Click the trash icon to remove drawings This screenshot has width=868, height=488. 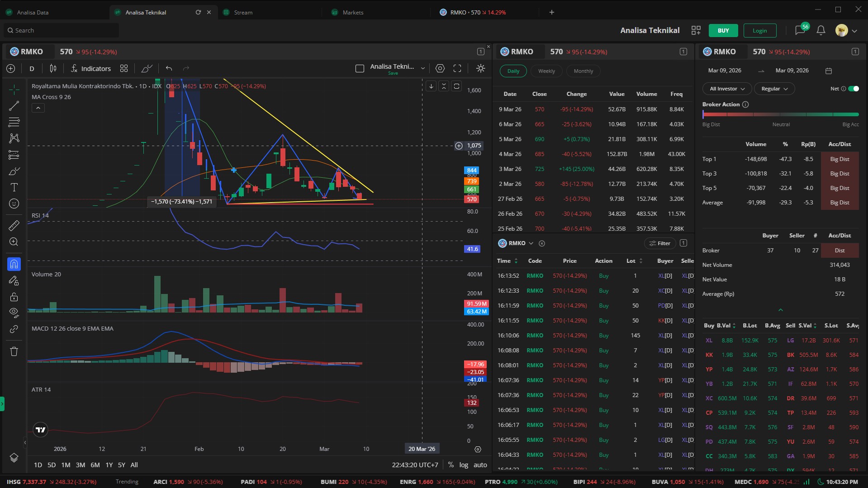click(x=14, y=351)
